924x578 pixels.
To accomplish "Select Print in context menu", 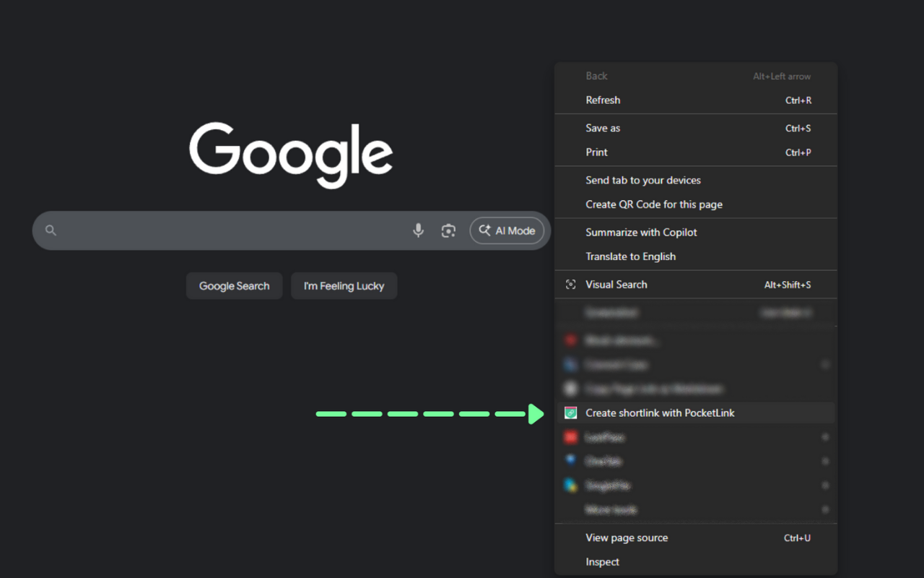I will click(696, 152).
